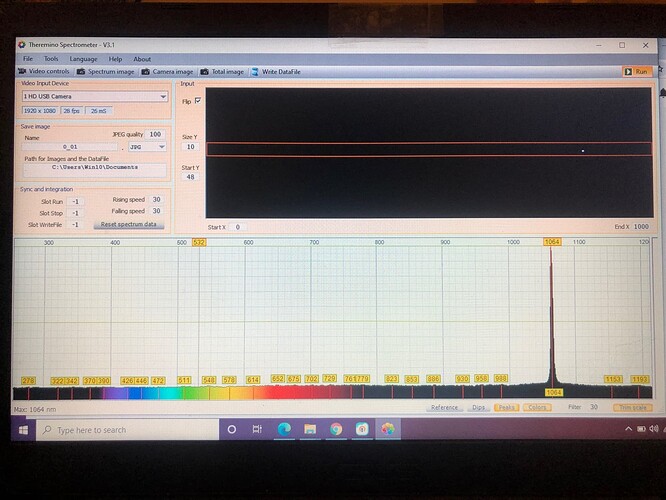
Task: Click the 1064 marker on wavelength scale
Action: tap(552, 242)
